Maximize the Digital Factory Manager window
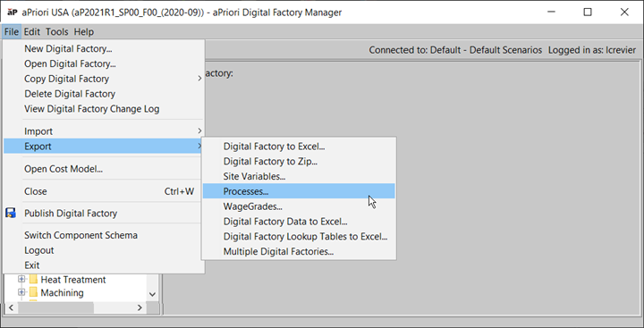Screen dimensions: 644x328 click(x=588, y=13)
